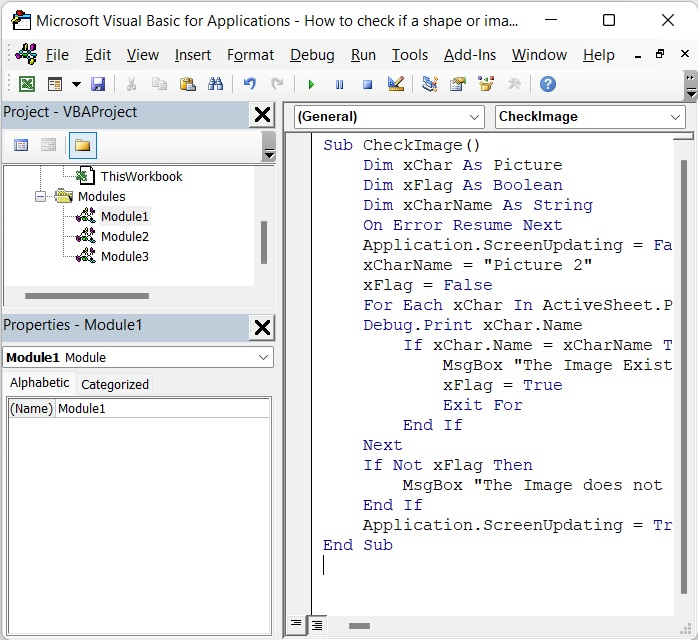Click the Project pane horizontal scrollbar

coord(85,296)
